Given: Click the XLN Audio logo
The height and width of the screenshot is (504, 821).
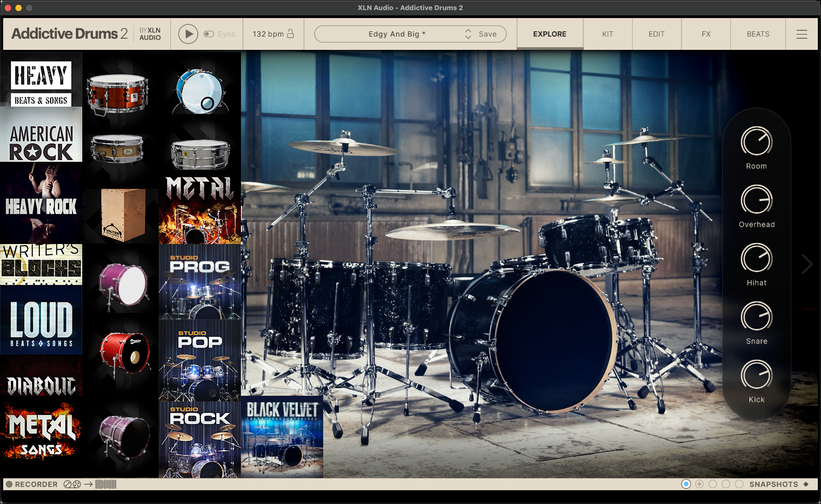Looking at the screenshot, I should pyautogui.click(x=150, y=34).
